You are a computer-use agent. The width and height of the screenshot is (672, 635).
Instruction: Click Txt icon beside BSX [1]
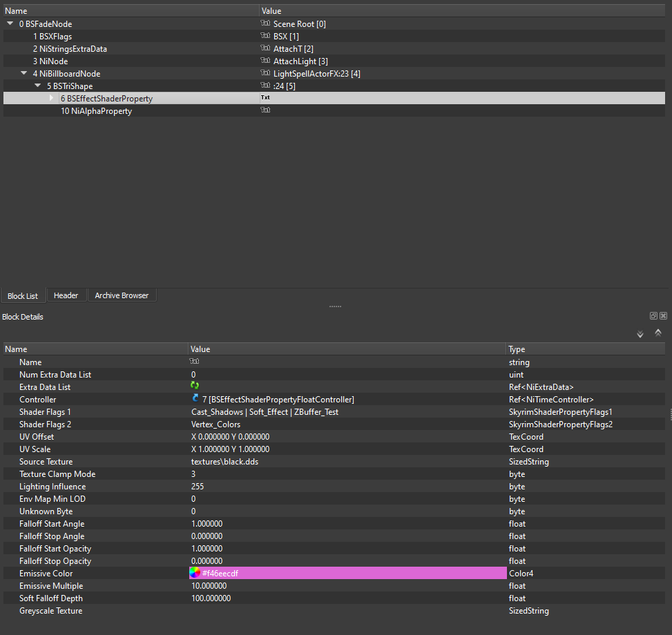coord(265,35)
